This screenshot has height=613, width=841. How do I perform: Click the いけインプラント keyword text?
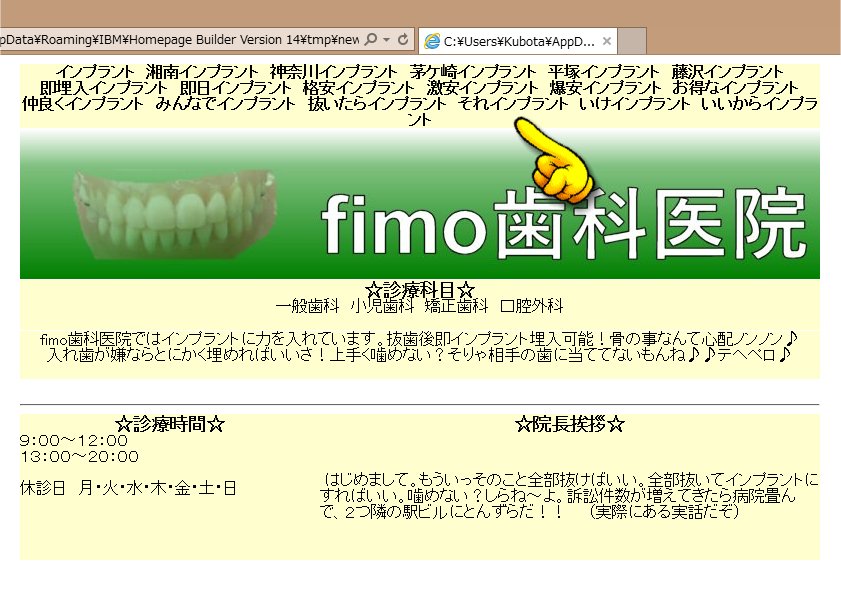(635, 104)
